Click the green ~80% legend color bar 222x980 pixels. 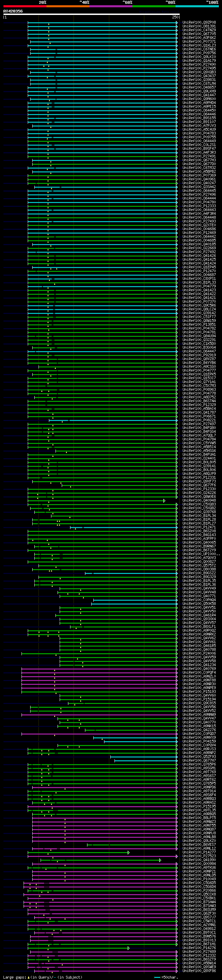coord(154,7)
